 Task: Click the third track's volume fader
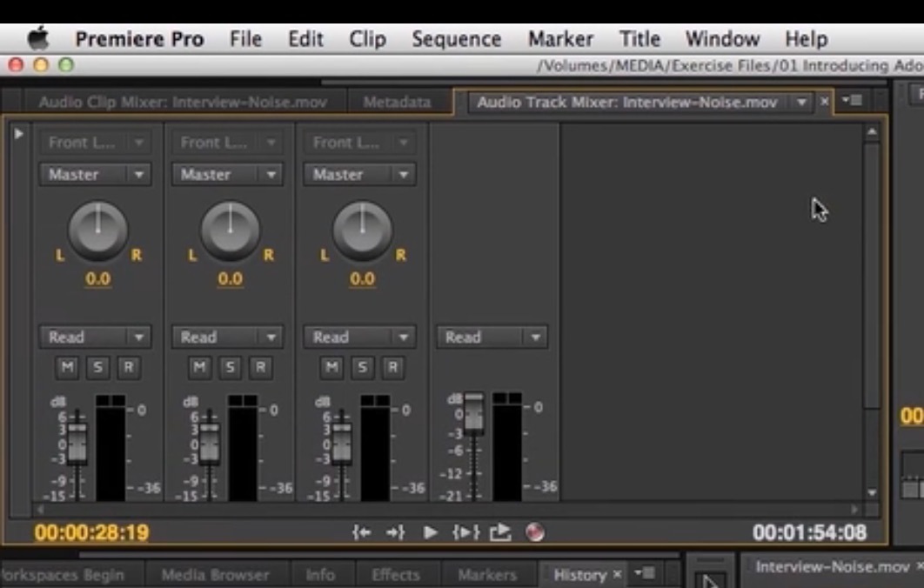click(342, 443)
